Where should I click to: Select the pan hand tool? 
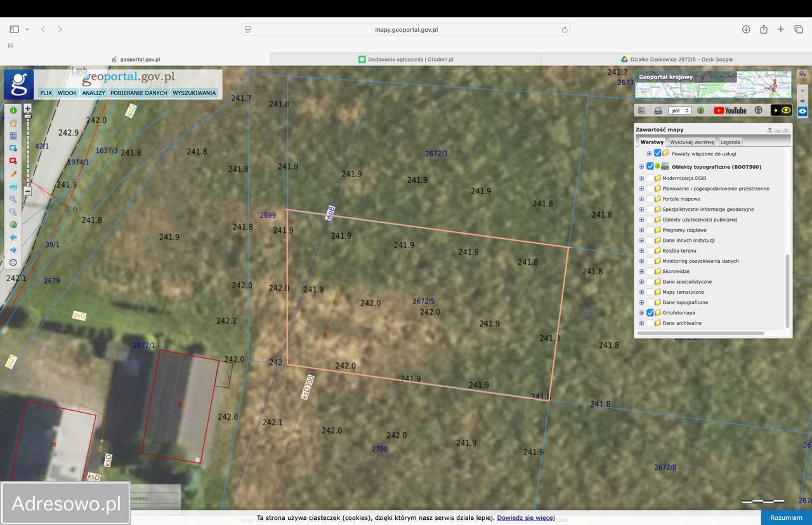[13, 123]
